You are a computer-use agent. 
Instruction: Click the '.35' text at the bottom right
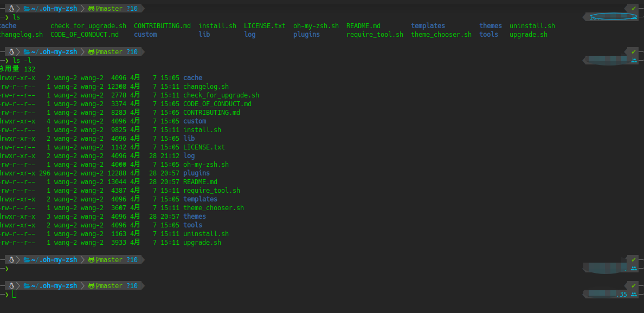622,294
